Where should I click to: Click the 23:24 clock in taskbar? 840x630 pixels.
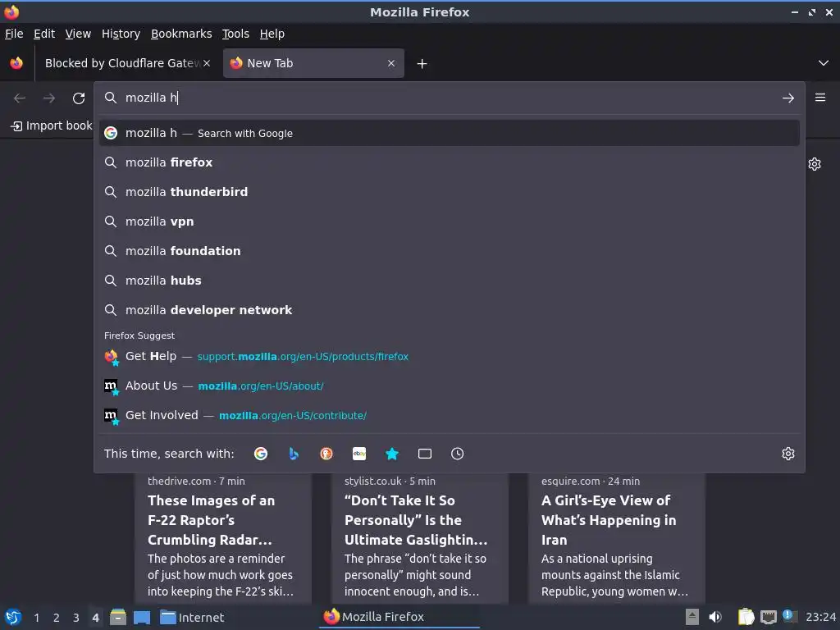tap(820, 618)
